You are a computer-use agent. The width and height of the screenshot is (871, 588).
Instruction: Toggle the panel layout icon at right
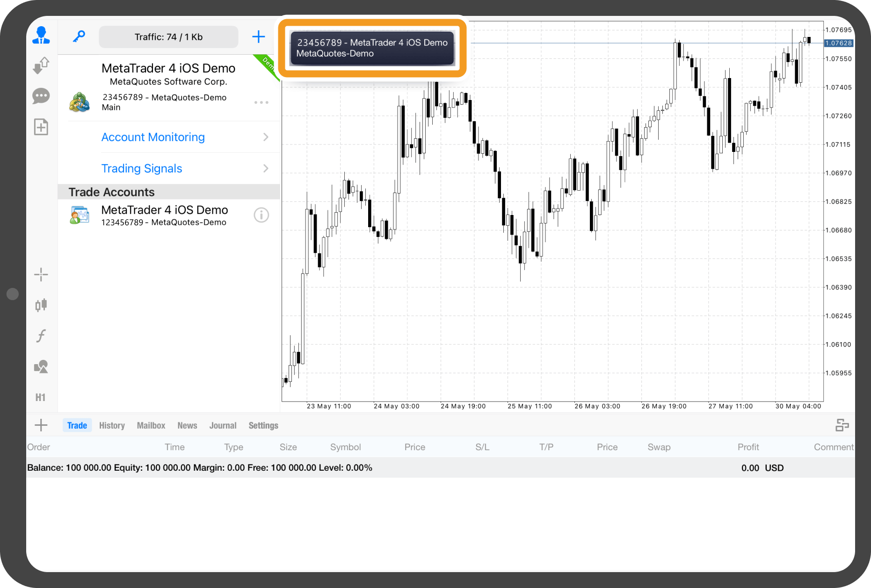(x=842, y=425)
